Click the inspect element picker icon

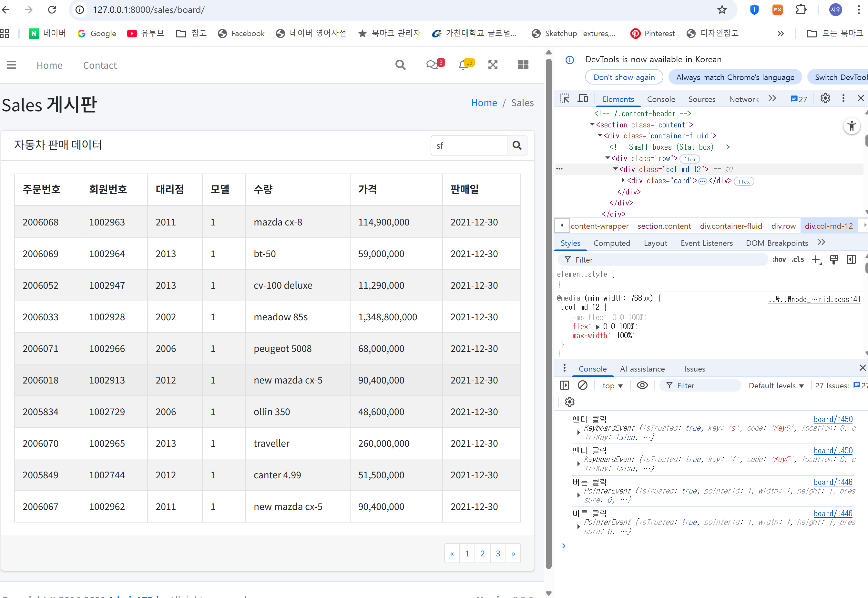pos(564,99)
